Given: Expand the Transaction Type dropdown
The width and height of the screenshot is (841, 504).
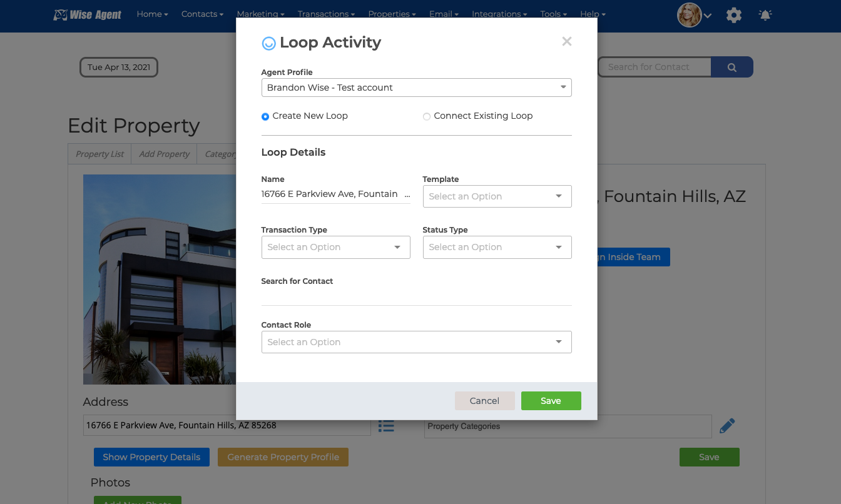Looking at the screenshot, I should pos(335,247).
